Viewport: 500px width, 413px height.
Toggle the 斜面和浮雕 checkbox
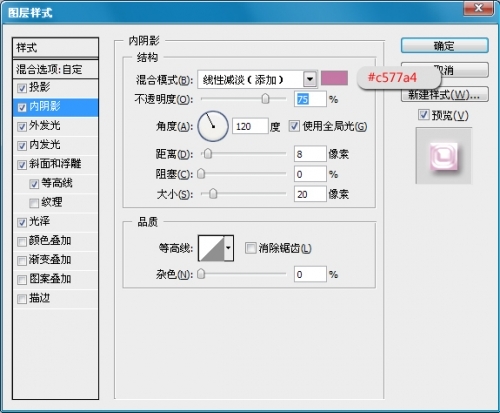click(22, 165)
